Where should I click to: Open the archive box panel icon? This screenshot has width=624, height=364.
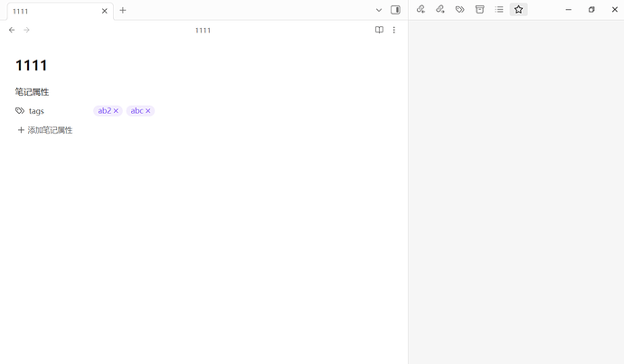point(479,10)
